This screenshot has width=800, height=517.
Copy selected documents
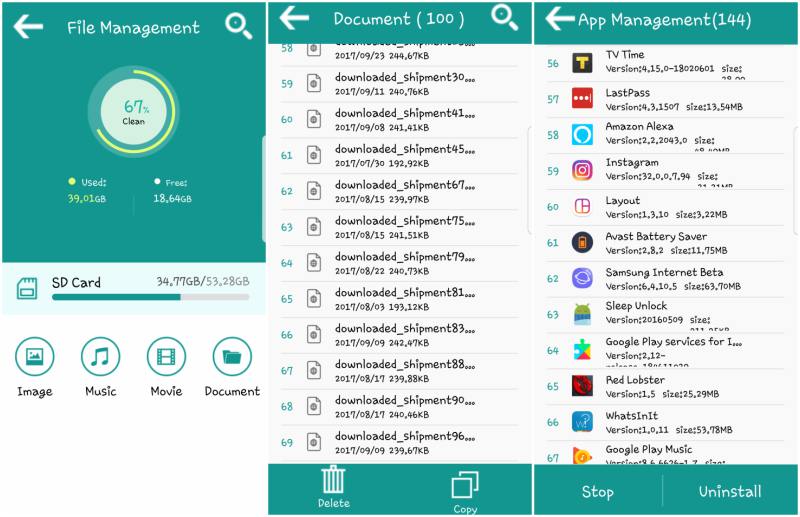coord(465,492)
